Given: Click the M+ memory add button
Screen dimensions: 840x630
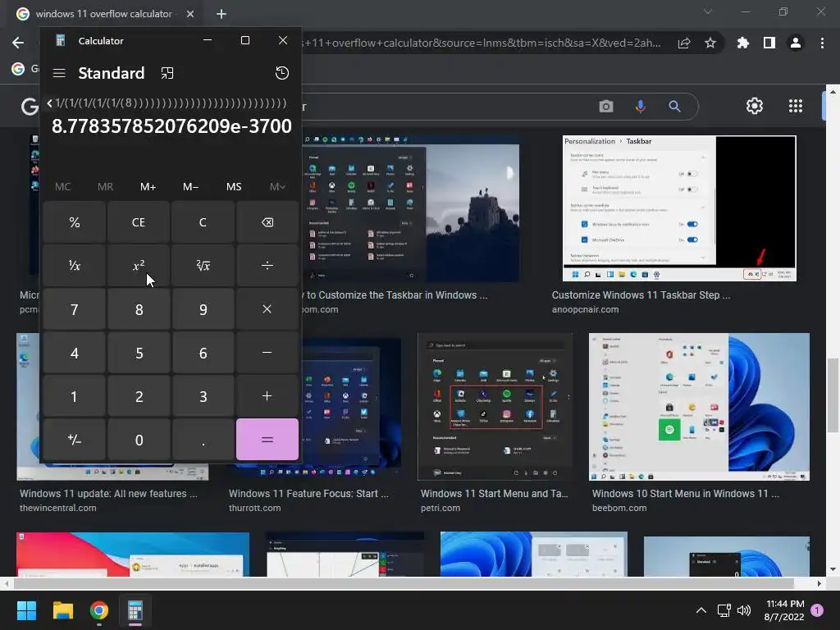Looking at the screenshot, I should pos(148,186).
